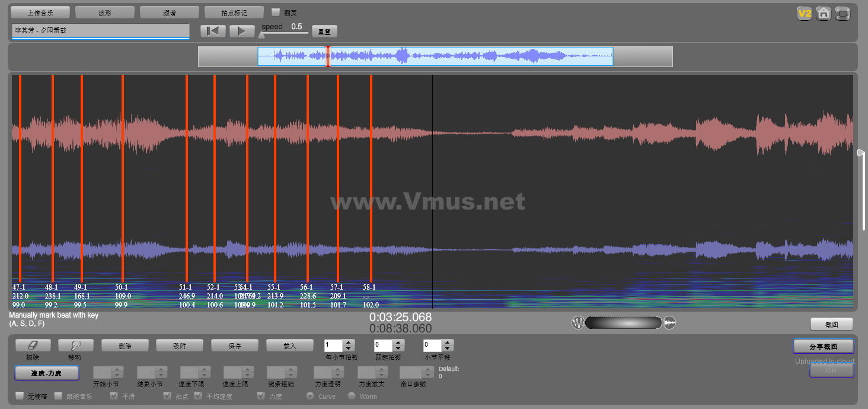Screen dimensions: 868x409
Task: Click the 上传音乐 upload button
Action: 40,12
